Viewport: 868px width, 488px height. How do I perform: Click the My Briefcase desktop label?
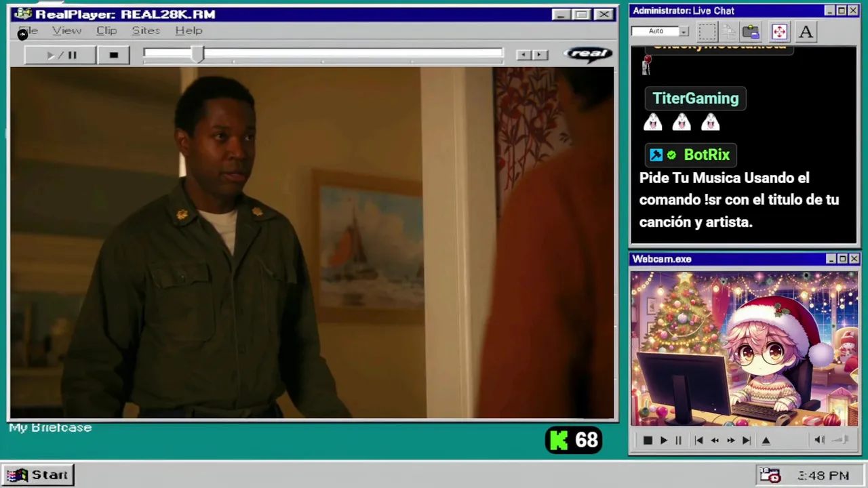point(50,428)
